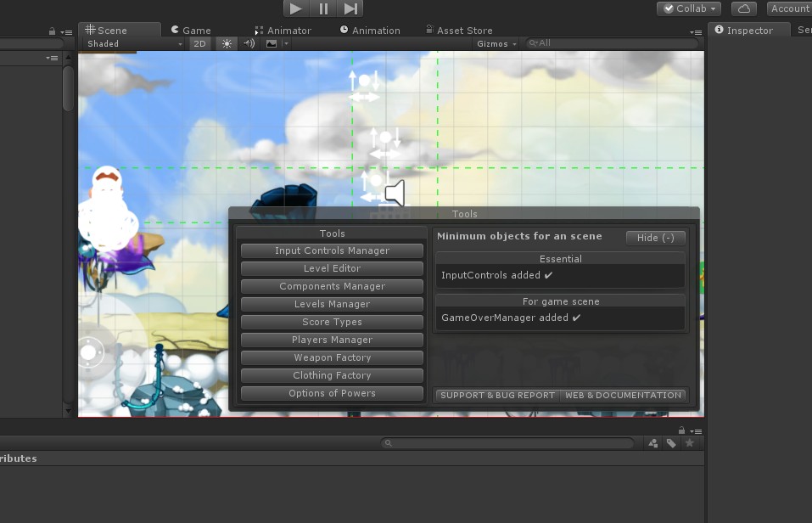Viewport: 812px width, 523px height.
Task: Open the Collab dropdown
Action: coord(689,8)
